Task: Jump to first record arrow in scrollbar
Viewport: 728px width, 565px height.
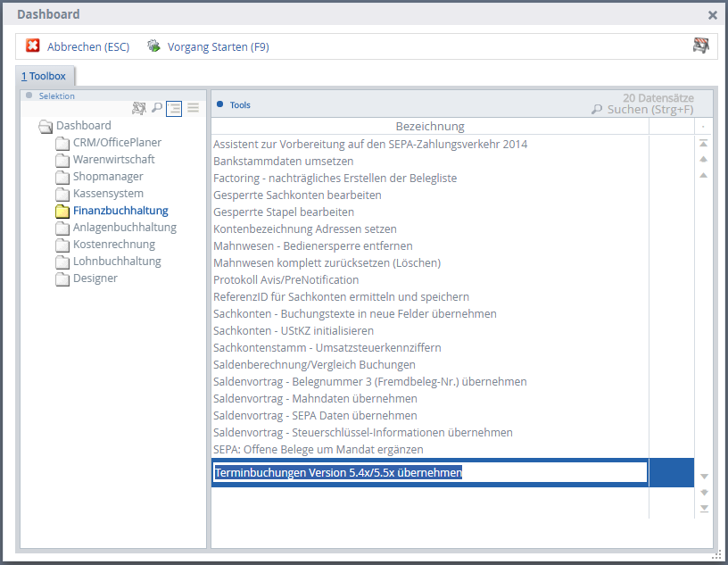Action: [x=703, y=143]
